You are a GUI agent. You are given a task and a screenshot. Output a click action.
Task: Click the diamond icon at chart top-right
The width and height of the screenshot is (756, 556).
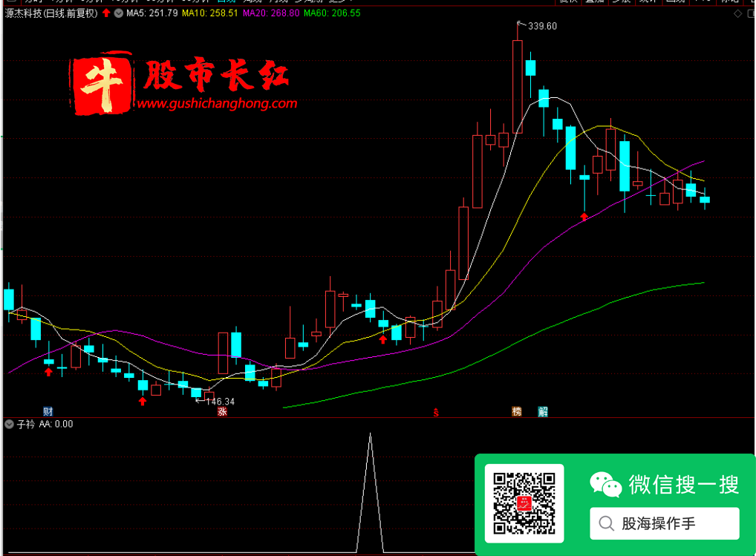tap(737, 13)
